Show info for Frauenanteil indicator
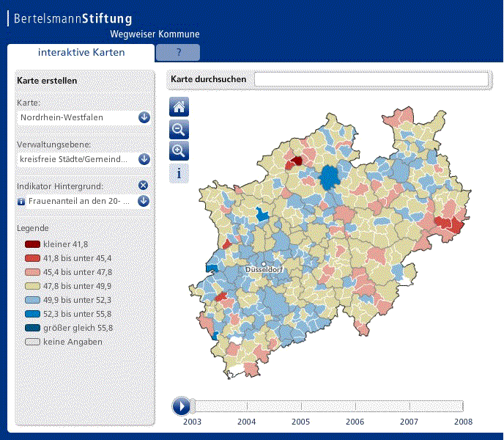The image size is (504, 440). 21,202
